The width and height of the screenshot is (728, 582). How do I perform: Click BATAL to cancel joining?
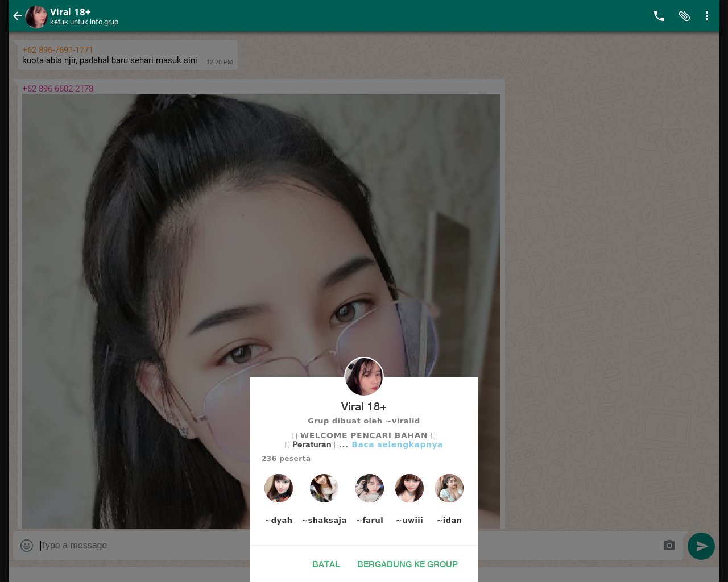[326, 564]
